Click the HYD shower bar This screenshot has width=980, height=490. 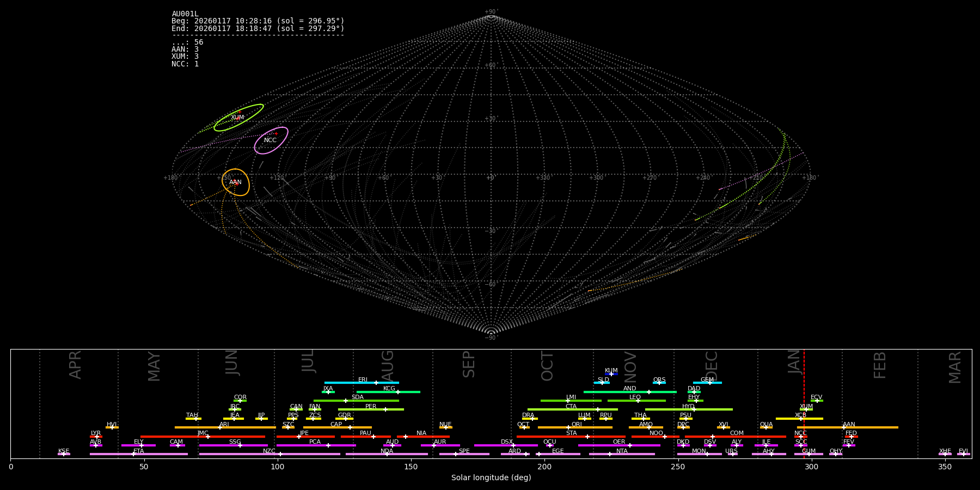689,409
